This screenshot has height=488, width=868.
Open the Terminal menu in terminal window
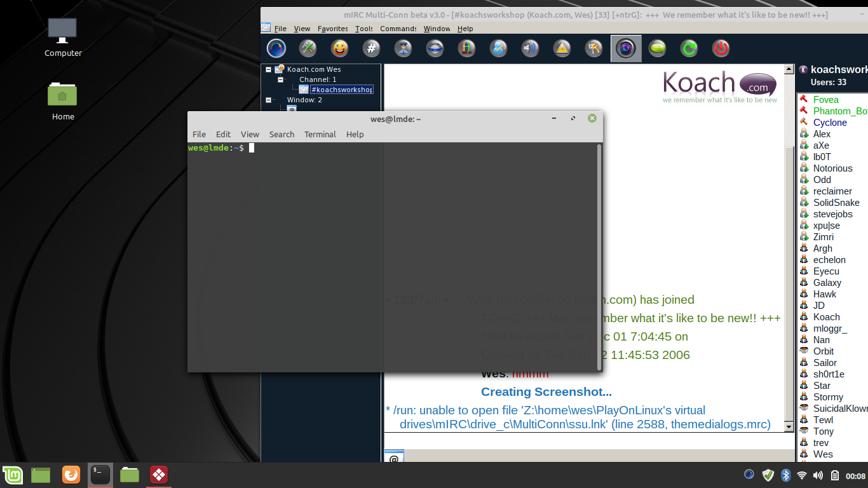(x=320, y=134)
